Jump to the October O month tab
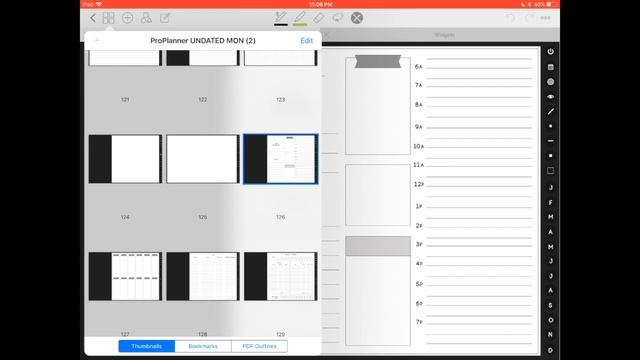Image resolution: width=640 pixels, height=360 pixels. [551, 320]
